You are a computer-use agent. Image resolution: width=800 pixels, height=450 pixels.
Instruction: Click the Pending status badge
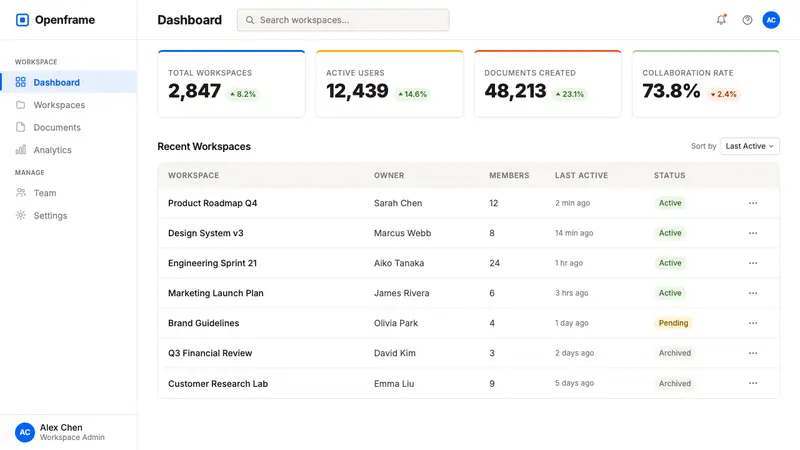pos(673,323)
